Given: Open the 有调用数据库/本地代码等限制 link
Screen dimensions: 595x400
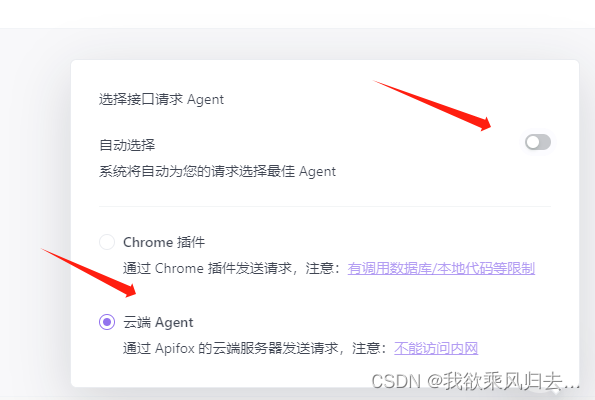Looking at the screenshot, I should tap(441, 268).
